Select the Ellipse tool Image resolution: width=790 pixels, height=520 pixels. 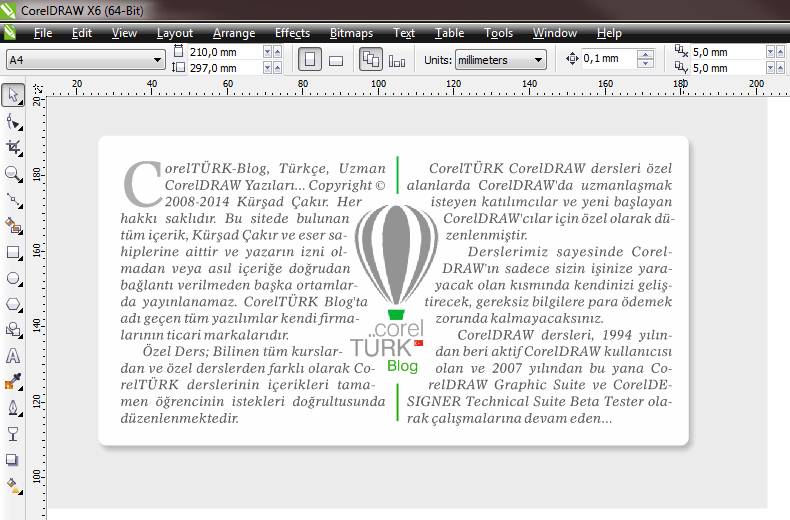point(13,279)
